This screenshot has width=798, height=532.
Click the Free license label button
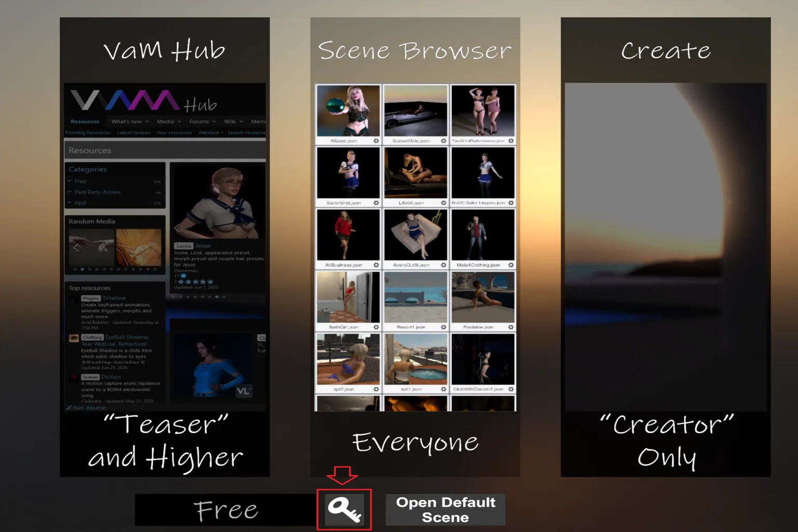(225, 510)
